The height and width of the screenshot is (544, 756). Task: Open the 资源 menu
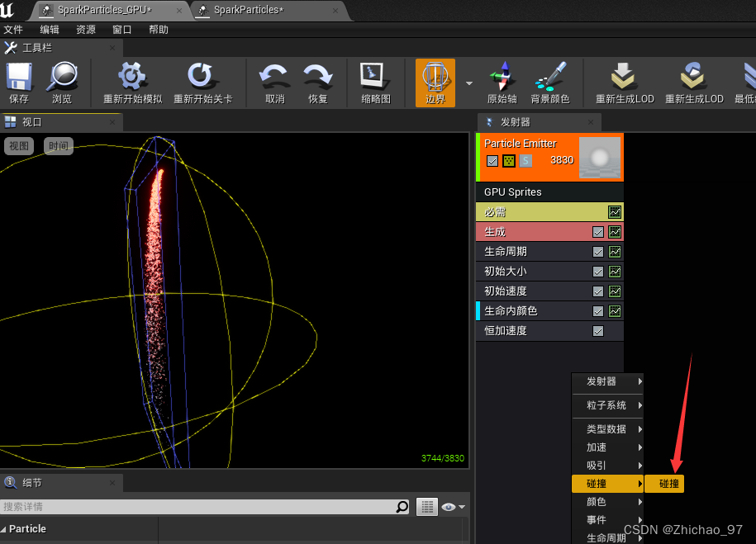(86, 30)
